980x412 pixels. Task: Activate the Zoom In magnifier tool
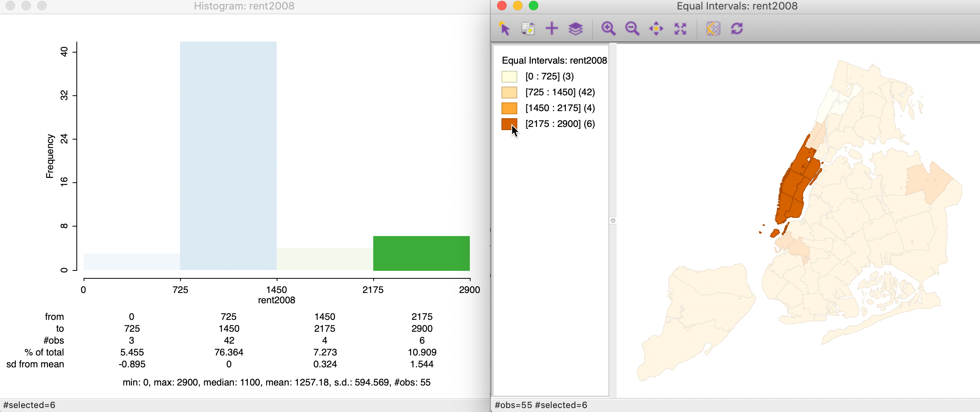(608, 28)
